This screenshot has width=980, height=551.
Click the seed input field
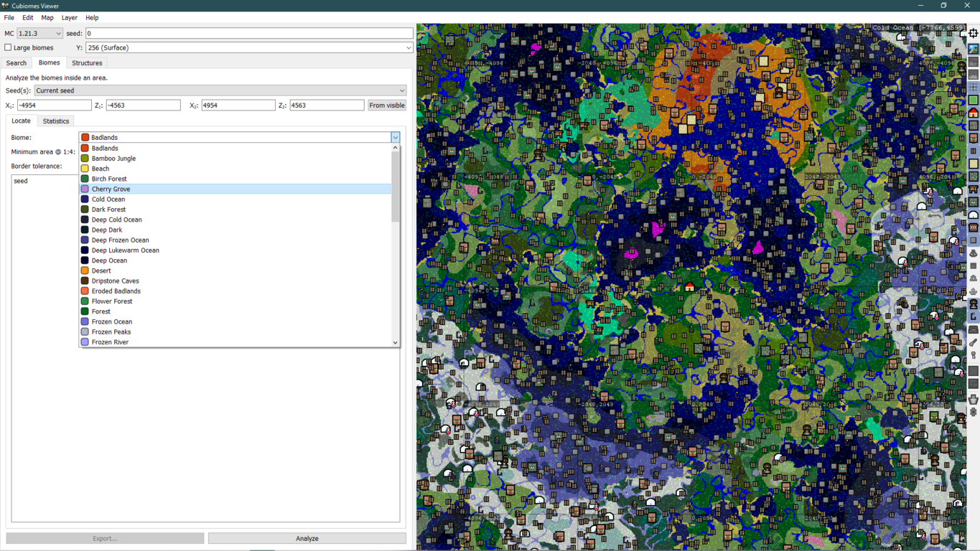[248, 33]
